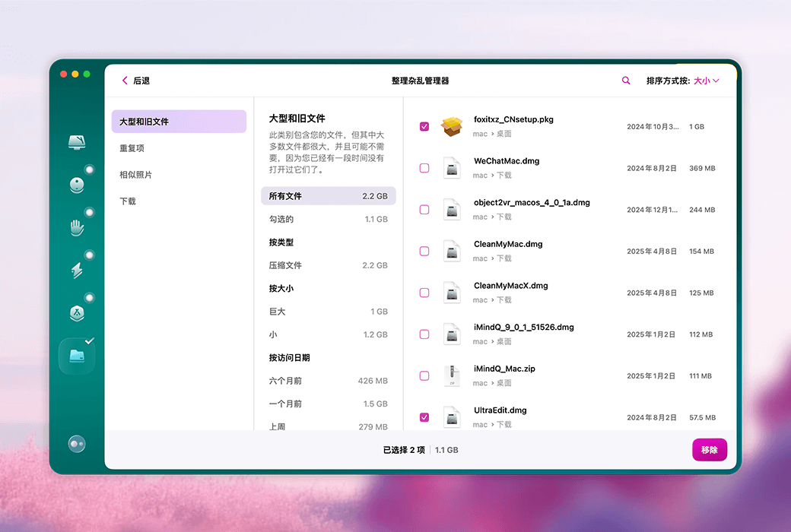
Task: Open the Performance lightning sidebar icon
Action: tap(77, 271)
